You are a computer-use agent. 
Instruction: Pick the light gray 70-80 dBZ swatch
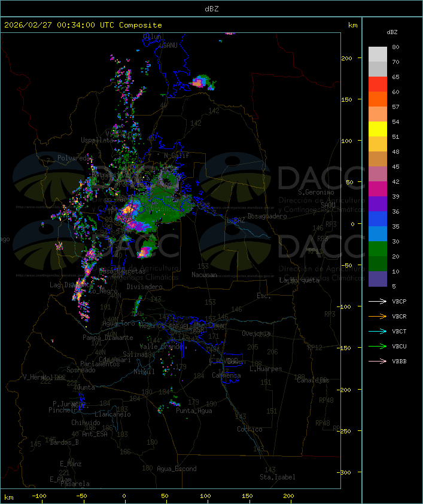point(378,54)
